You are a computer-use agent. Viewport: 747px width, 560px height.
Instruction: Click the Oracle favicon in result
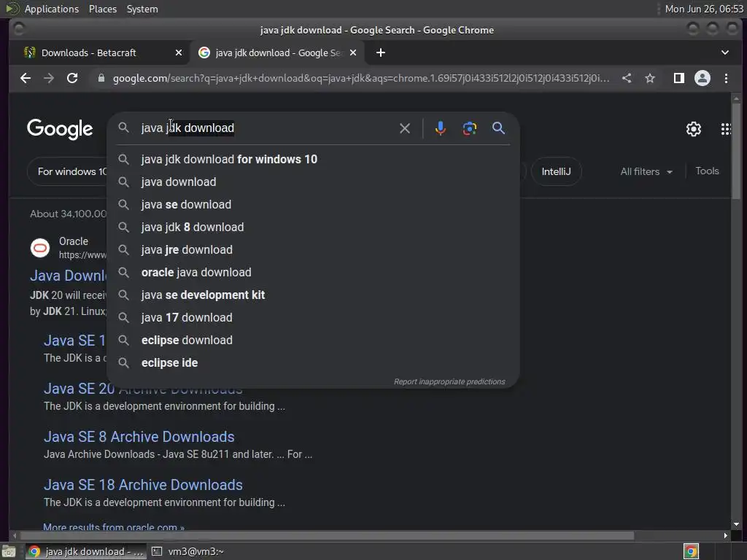pos(40,248)
